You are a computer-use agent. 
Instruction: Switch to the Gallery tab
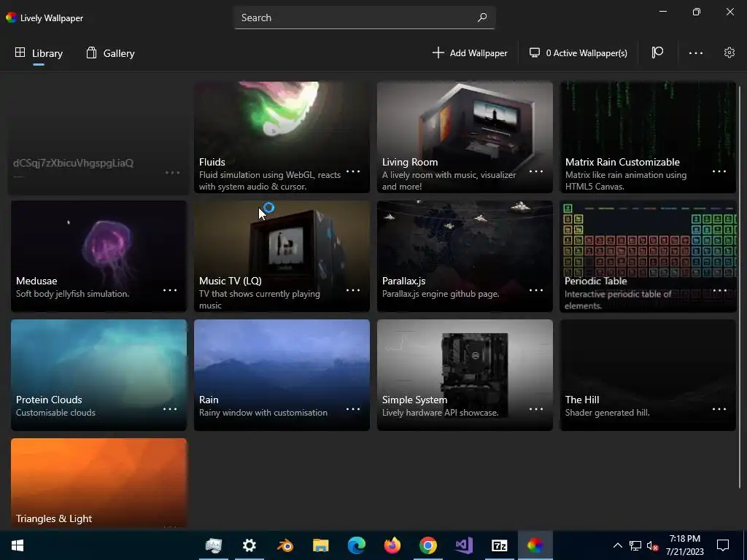[x=110, y=53]
